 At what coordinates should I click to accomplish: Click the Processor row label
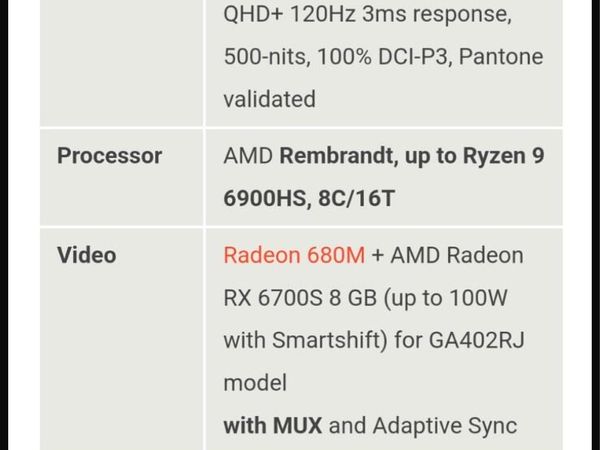pyautogui.click(x=109, y=156)
